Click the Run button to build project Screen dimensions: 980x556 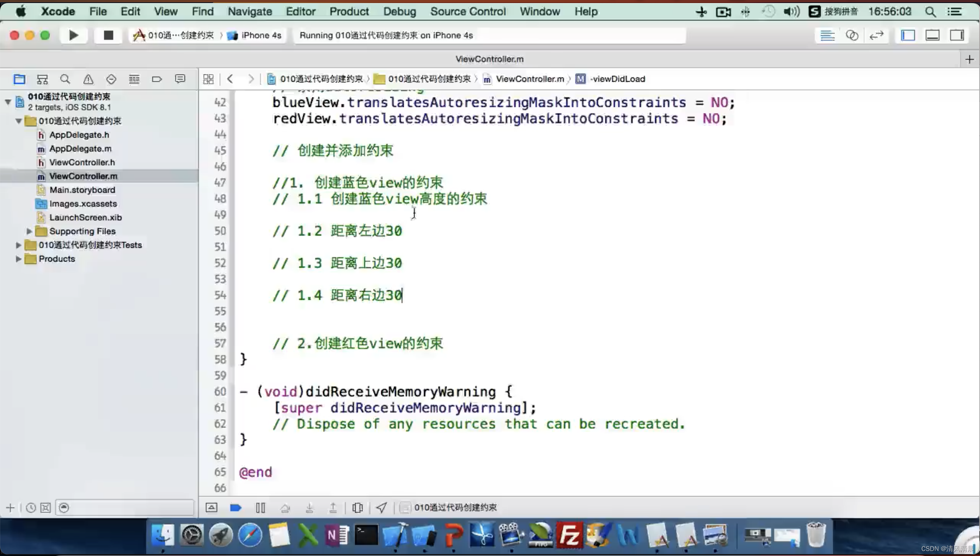(73, 35)
